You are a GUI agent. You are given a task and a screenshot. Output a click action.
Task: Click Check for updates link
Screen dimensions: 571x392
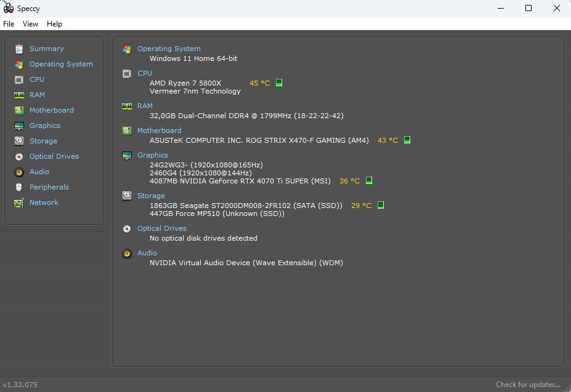pyautogui.click(x=528, y=385)
